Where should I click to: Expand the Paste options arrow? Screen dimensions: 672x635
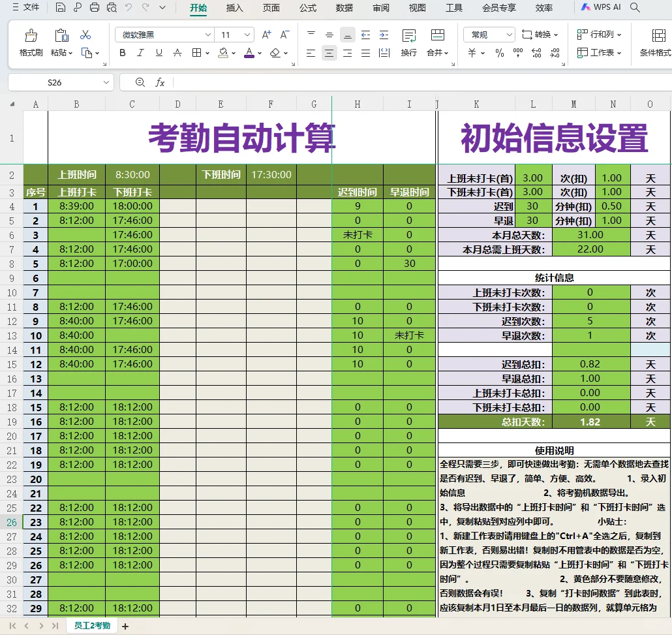70,53
